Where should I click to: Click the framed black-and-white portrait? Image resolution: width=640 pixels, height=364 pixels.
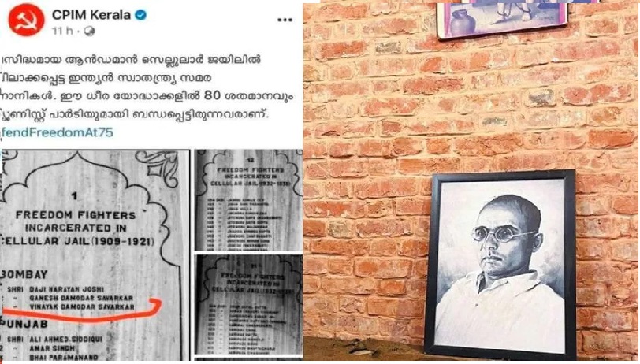[x=500, y=266]
